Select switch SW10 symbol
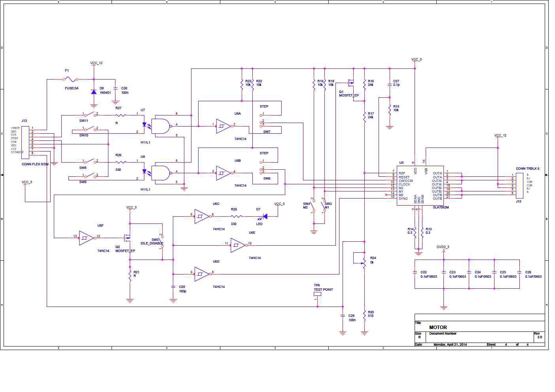 [90, 129]
